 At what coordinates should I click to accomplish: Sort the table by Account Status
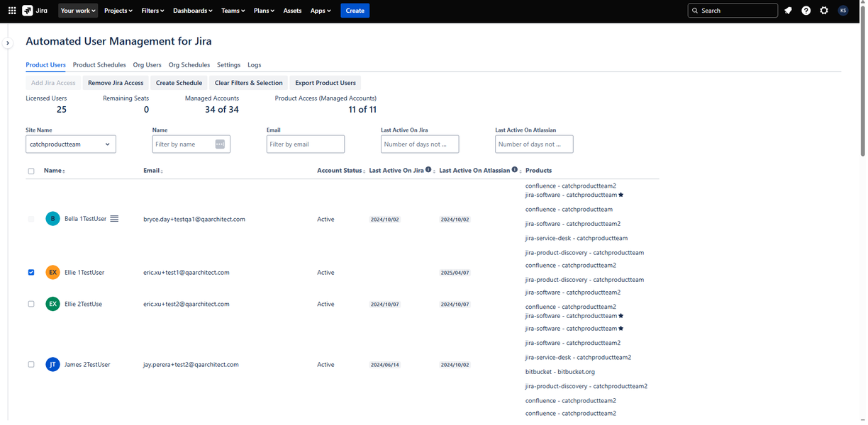(341, 171)
